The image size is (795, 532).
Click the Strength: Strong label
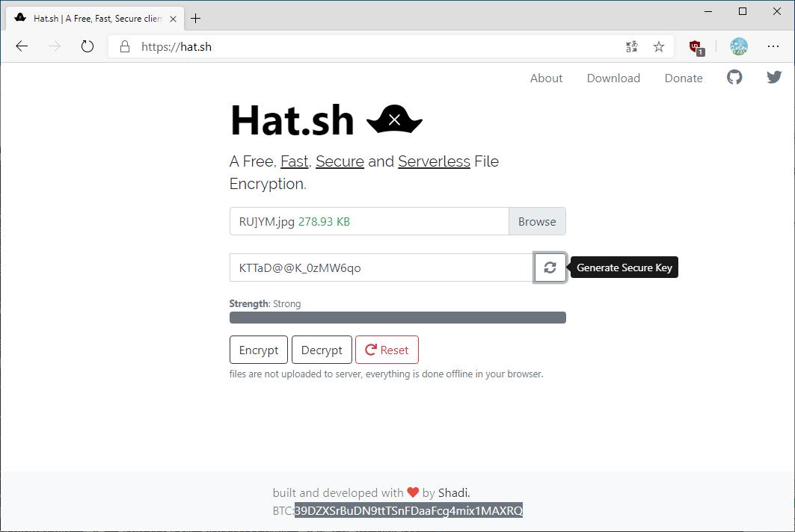tap(265, 303)
